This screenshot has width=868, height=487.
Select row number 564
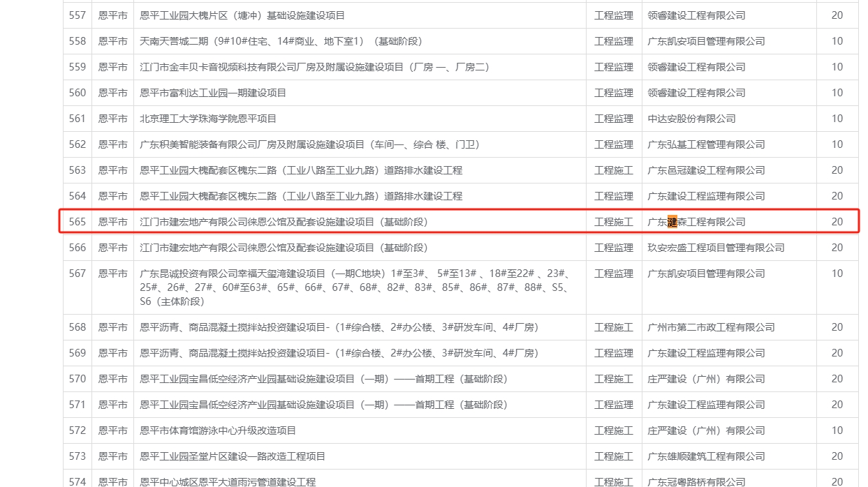(78, 196)
